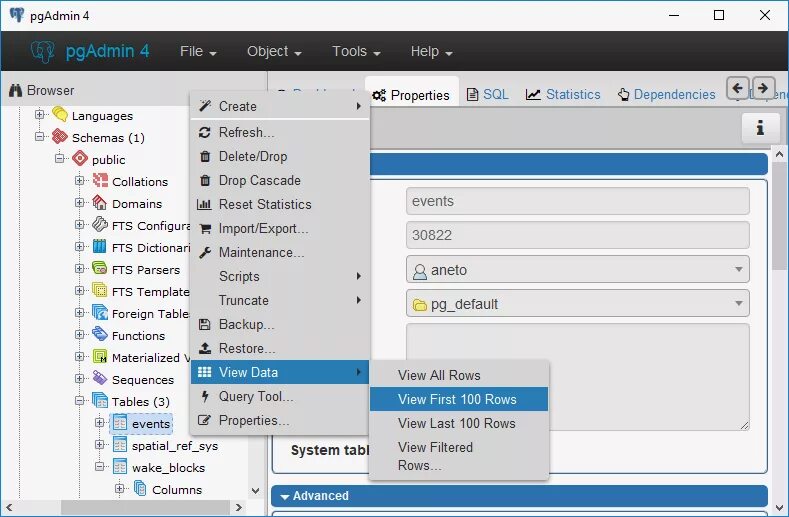
Task: Select Restore... menu item
Action: tap(280, 348)
